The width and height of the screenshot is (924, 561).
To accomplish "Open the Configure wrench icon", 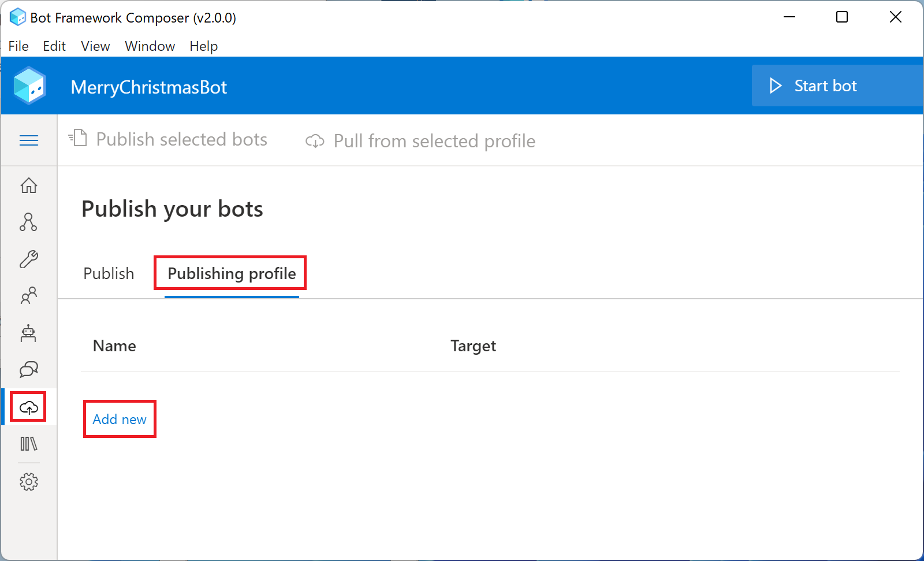I will [28, 259].
